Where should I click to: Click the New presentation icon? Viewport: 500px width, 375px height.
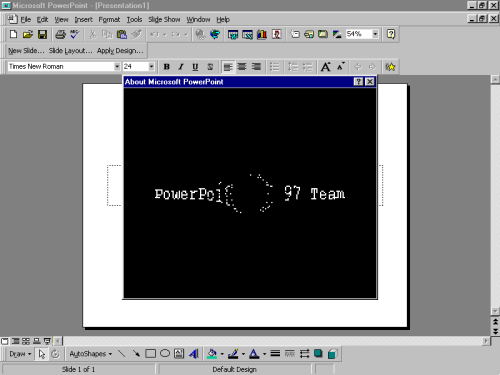click(x=13, y=34)
